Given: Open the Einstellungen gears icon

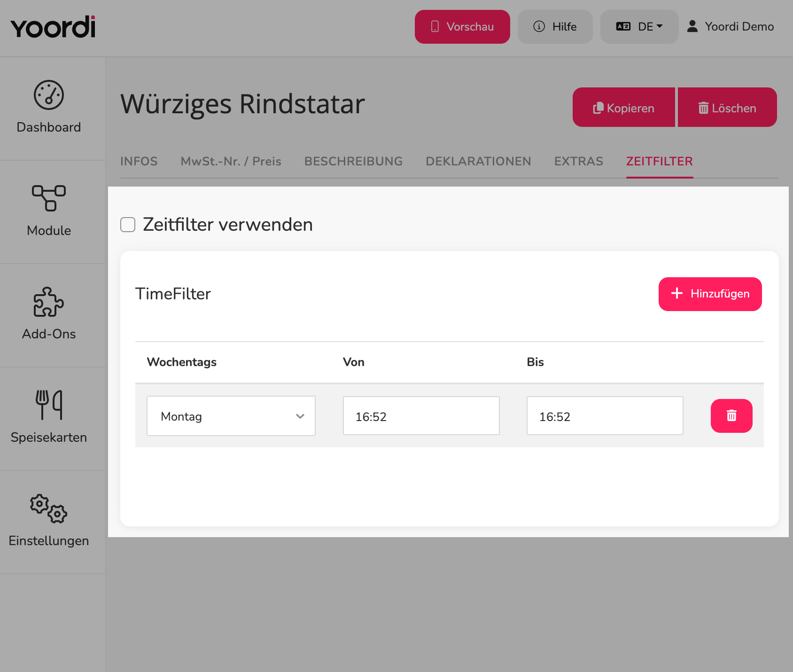Looking at the screenshot, I should pyautogui.click(x=49, y=508).
